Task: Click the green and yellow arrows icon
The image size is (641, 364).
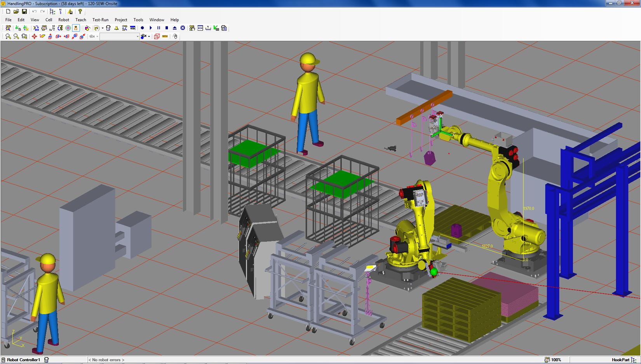Action: tap(26, 28)
